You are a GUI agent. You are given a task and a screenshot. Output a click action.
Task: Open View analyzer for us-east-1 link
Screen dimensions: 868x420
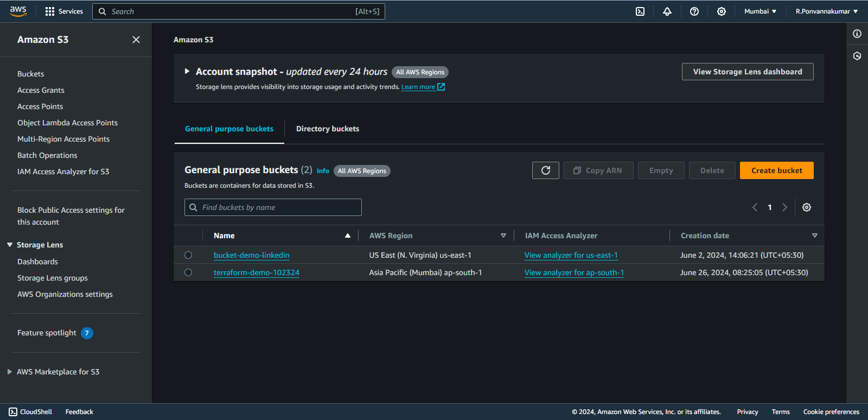click(x=571, y=255)
